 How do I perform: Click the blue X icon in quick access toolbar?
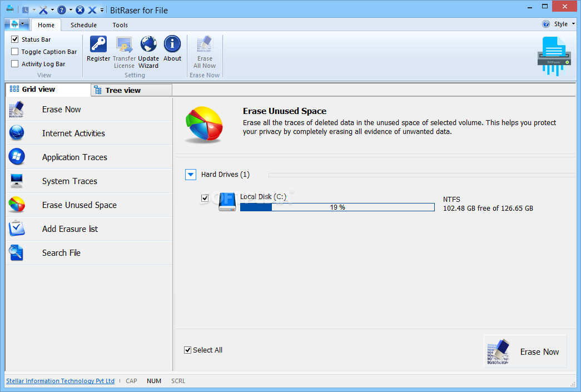92,10
